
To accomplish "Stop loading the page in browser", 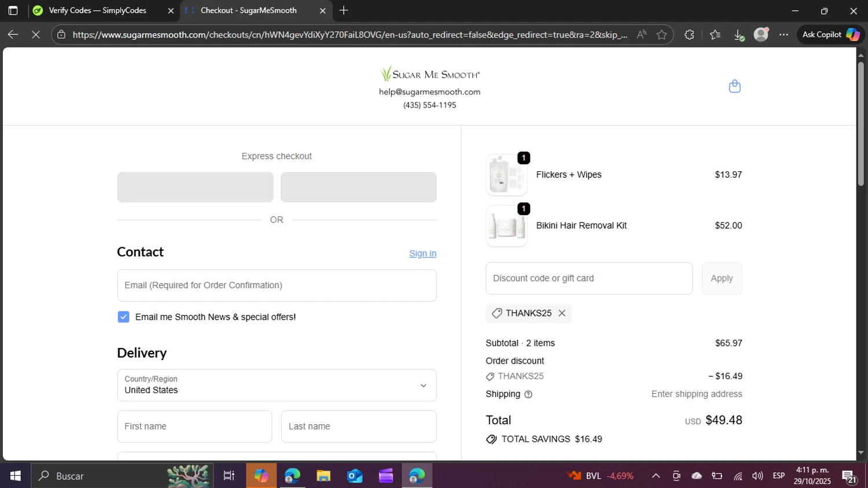I will point(36,35).
